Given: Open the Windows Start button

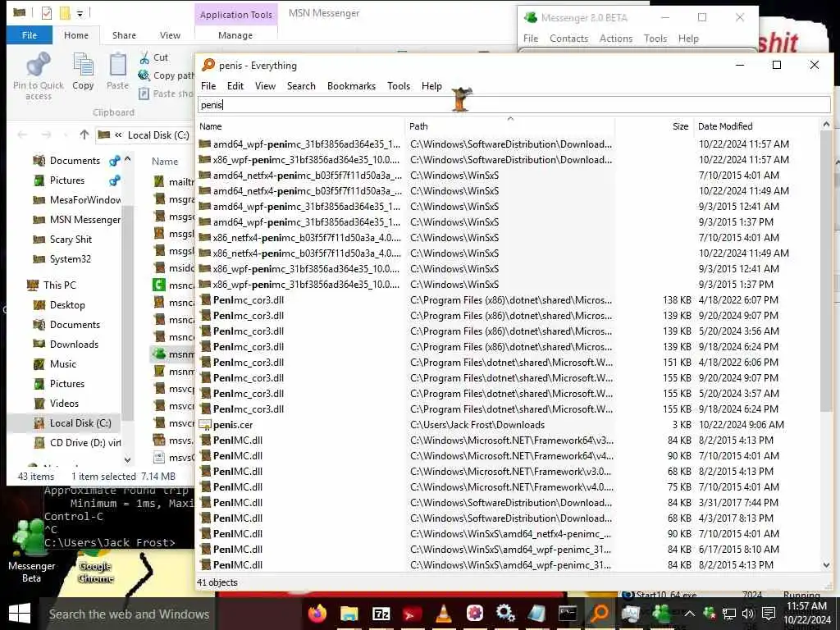Looking at the screenshot, I should 20,614.
